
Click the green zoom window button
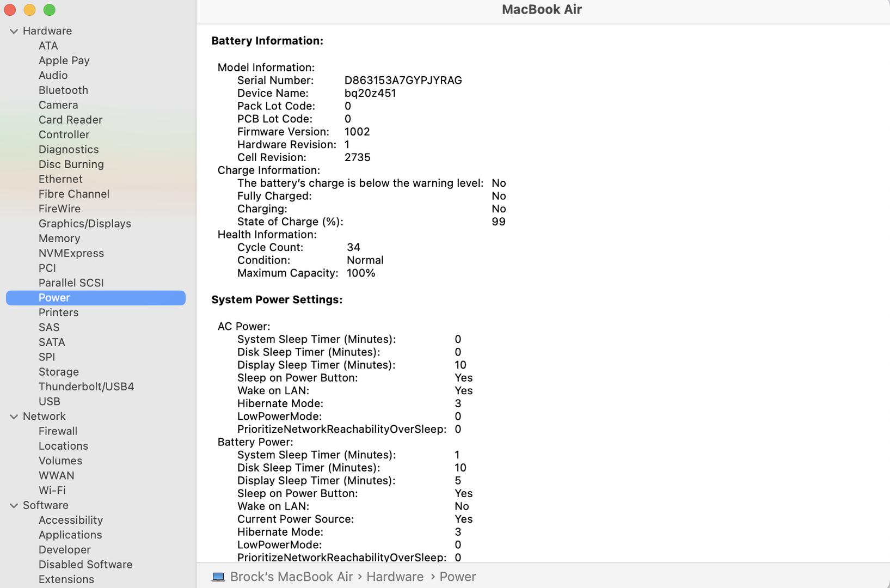[x=50, y=10]
